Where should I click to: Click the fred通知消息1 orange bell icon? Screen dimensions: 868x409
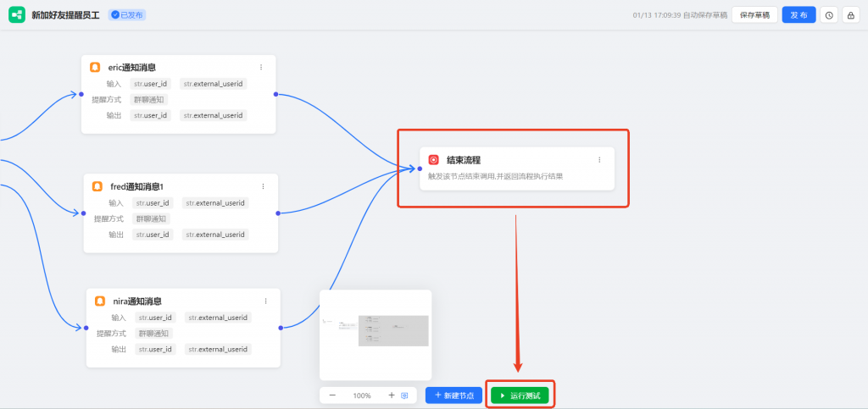97,186
